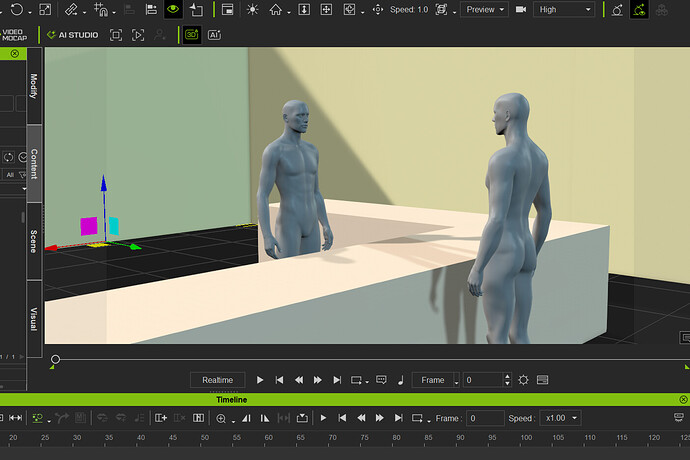Viewport: 690px width, 460px height.
Task: Click the blue Z-axis gizmo arrow
Action: click(104, 183)
